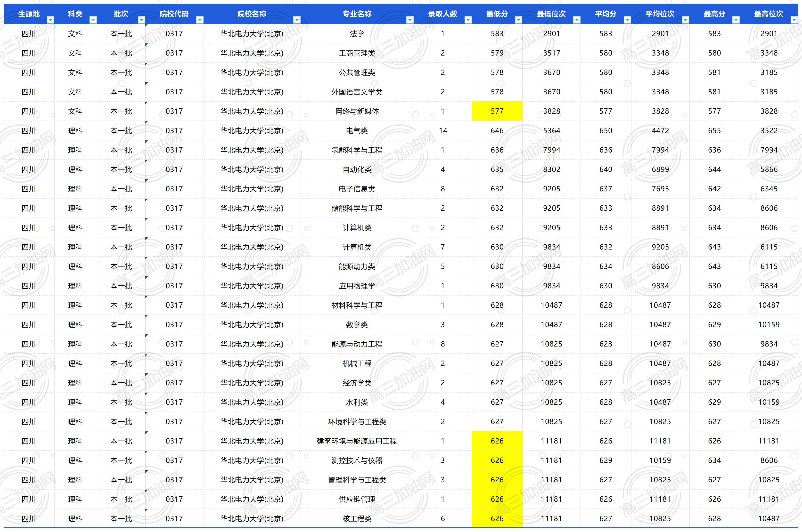Open the 最低位次 column filter dropdown
This screenshot has width=802, height=532.
pos(577,20)
